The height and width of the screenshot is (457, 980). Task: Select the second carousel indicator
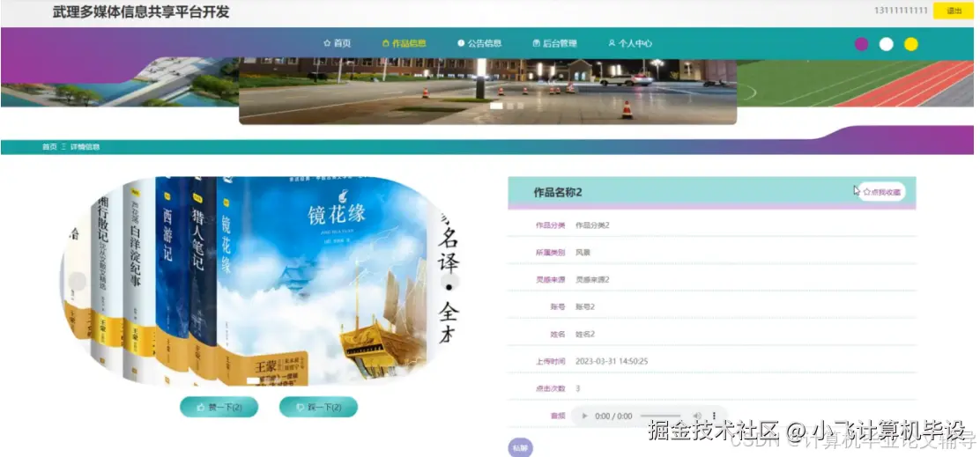[510, 107]
